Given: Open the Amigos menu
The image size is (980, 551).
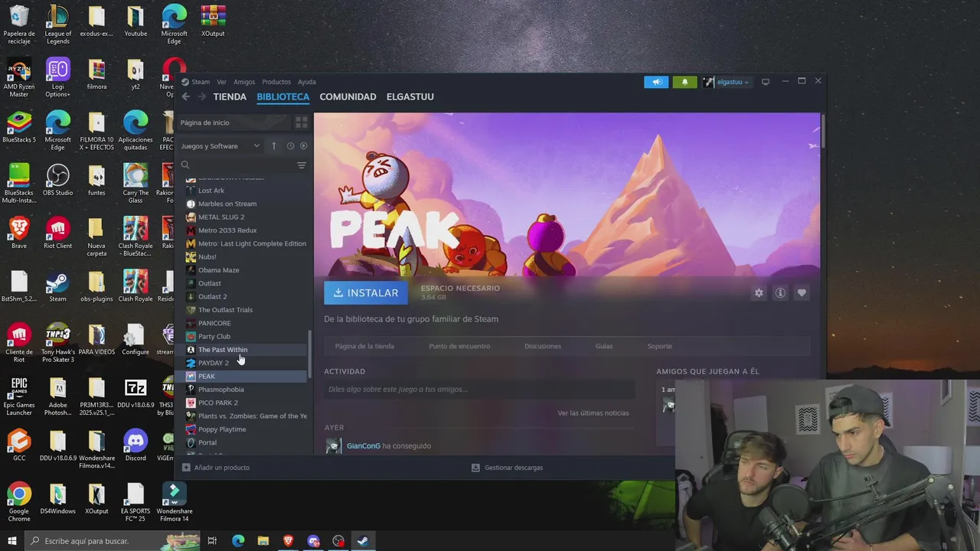Looking at the screenshot, I should point(244,82).
